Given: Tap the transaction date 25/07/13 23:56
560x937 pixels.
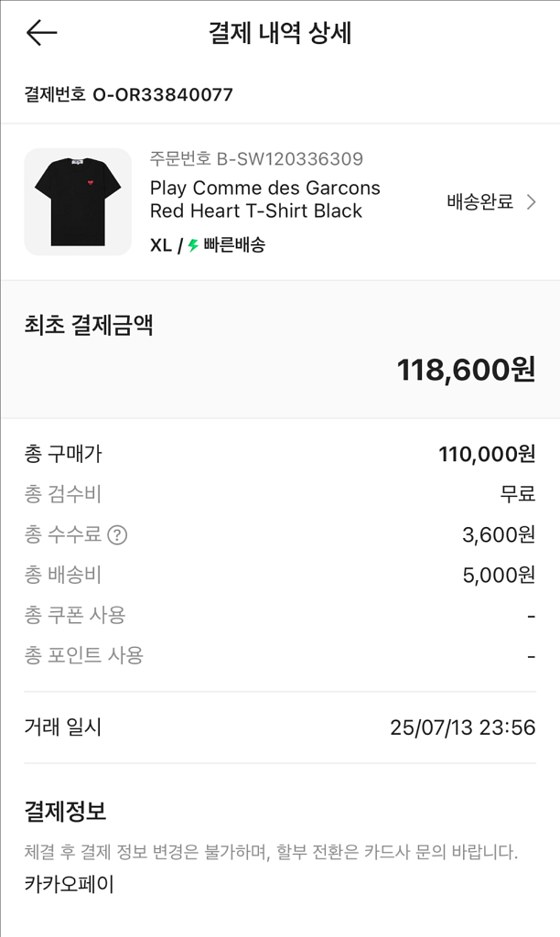Looking at the screenshot, I should coord(462,727).
